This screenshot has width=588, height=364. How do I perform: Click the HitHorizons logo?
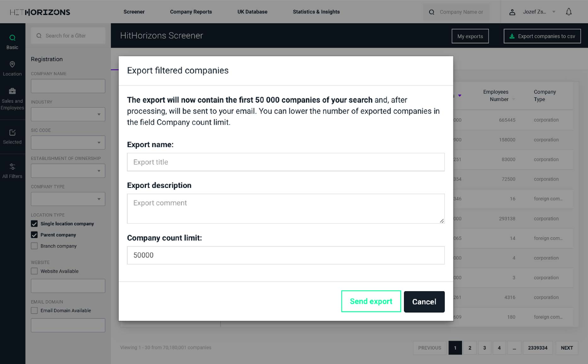(x=40, y=12)
